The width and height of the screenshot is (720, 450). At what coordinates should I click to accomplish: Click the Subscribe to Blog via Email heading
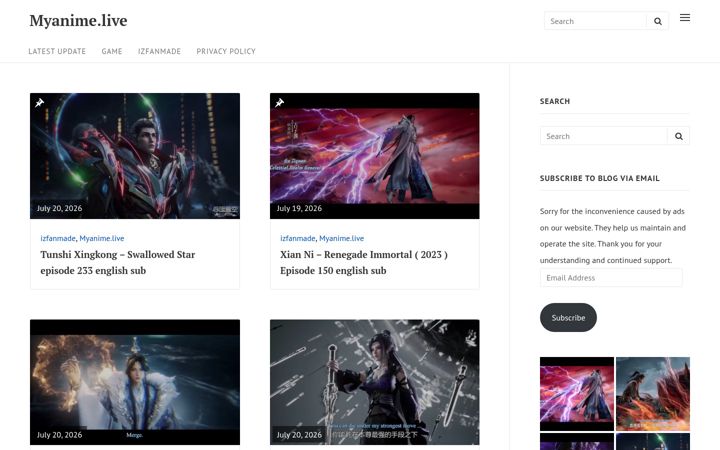[x=600, y=178]
